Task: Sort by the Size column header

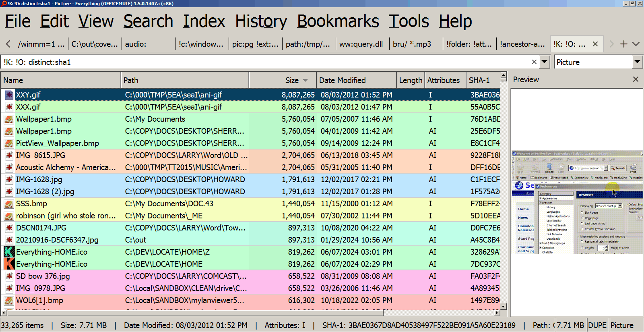Action: (x=283, y=80)
